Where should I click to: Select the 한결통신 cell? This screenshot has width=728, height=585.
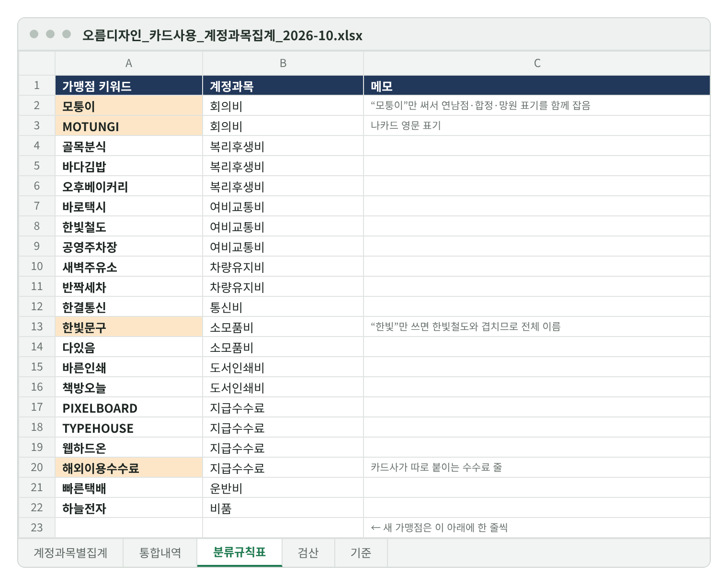tap(129, 307)
